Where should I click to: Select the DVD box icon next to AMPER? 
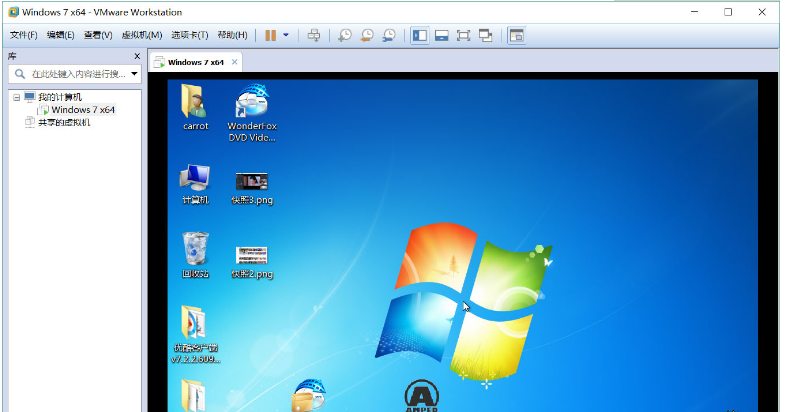[309, 395]
